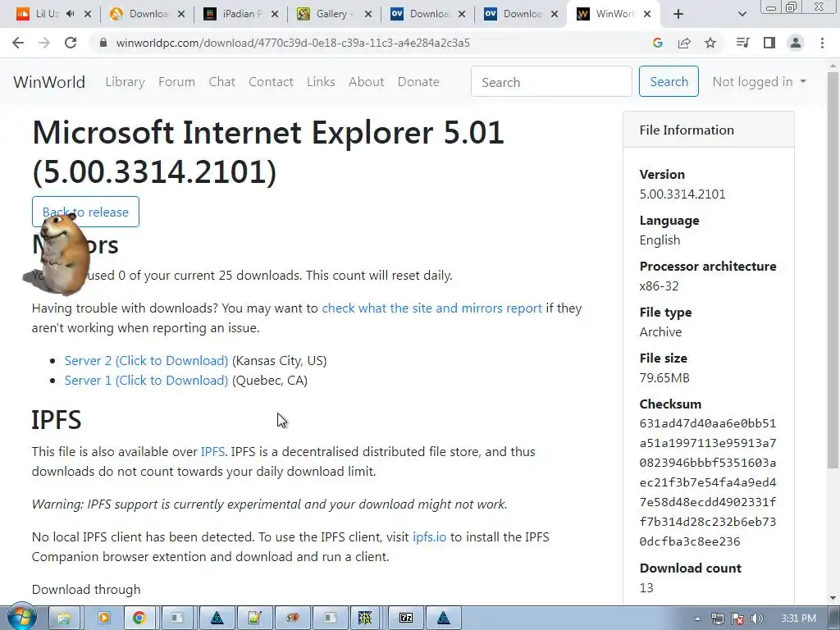Click the scrollbar down arrow
The image size is (840, 630).
pyautogui.click(x=833, y=598)
